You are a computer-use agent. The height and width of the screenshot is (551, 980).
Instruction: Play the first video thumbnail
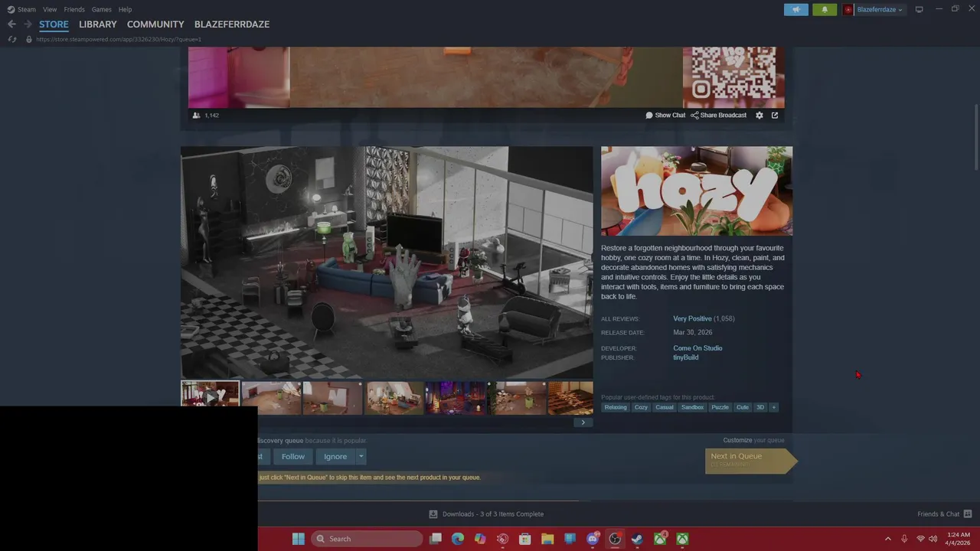tap(210, 398)
